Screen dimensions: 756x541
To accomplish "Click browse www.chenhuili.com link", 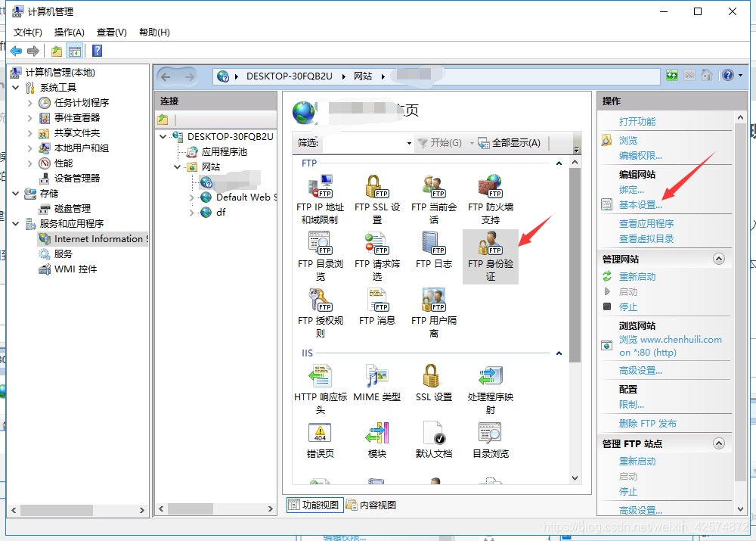I will tap(670, 346).
